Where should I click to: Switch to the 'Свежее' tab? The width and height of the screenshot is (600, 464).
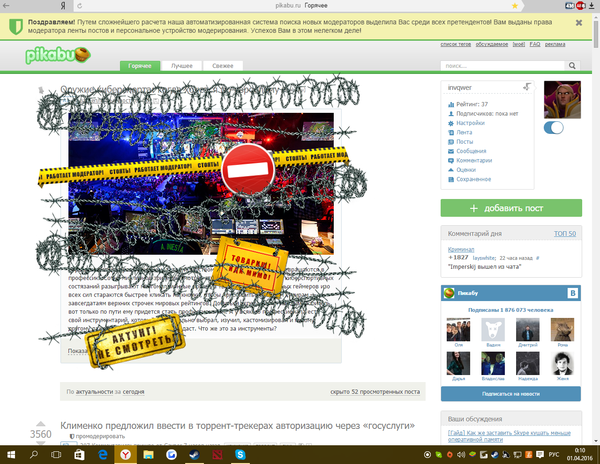(223, 66)
